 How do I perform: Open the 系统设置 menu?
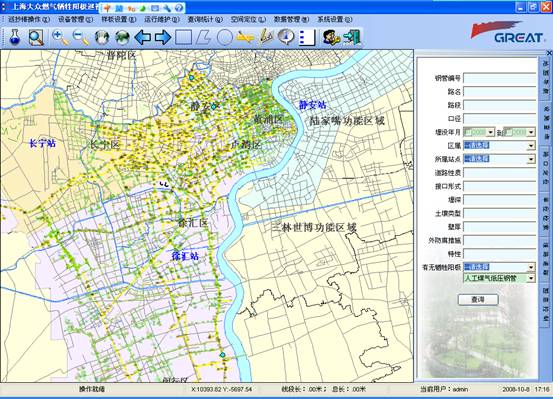click(x=335, y=19)
